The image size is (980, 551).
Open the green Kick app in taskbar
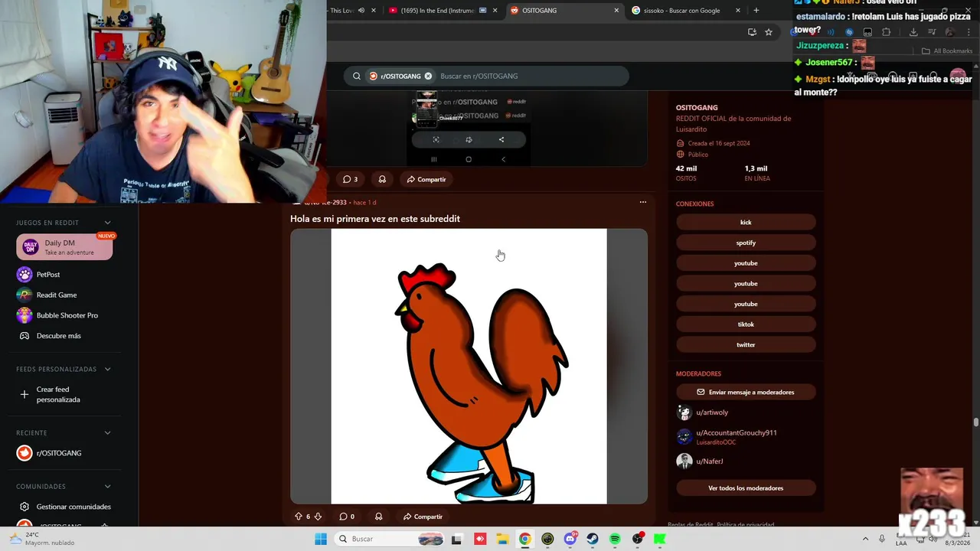660,539
